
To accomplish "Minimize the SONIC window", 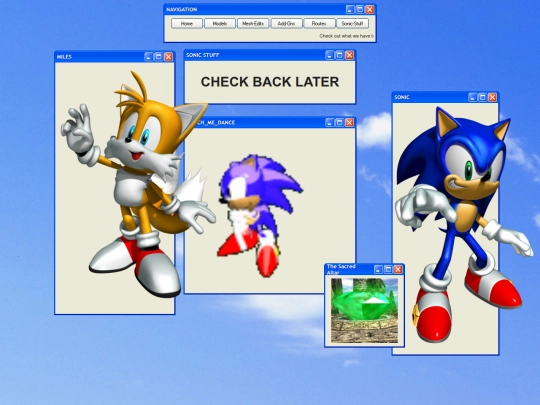I will pos(473,97).
